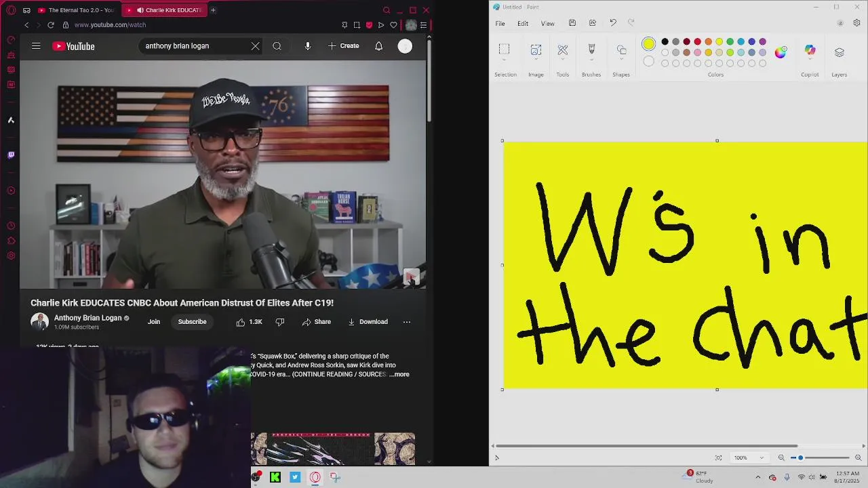Dislike the video with thumbs down
Screen dimensions: 868x488
click(280, 322)
